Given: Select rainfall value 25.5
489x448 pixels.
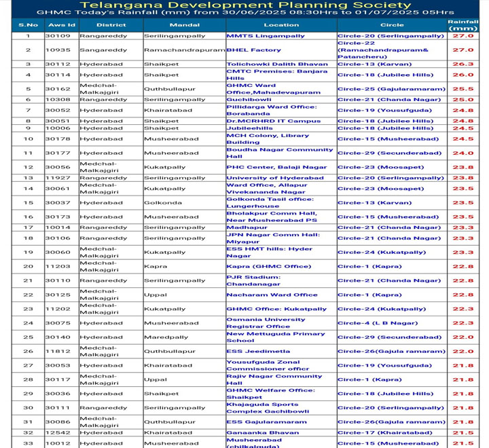Looking at the screenshot, I should (463, 89).
